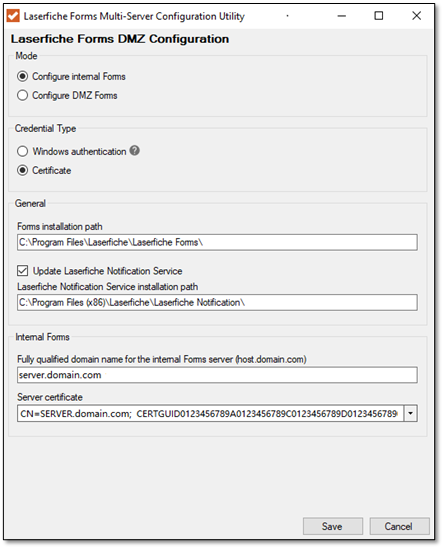Choose Certificate credential type
Screen dimensions: 444x549
[x=22, y=171]
